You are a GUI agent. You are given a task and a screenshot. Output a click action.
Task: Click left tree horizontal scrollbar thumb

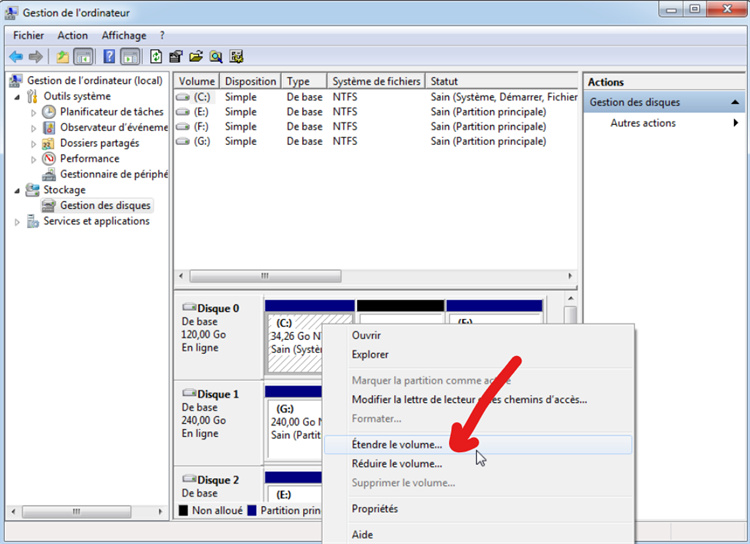click(77, 511)
